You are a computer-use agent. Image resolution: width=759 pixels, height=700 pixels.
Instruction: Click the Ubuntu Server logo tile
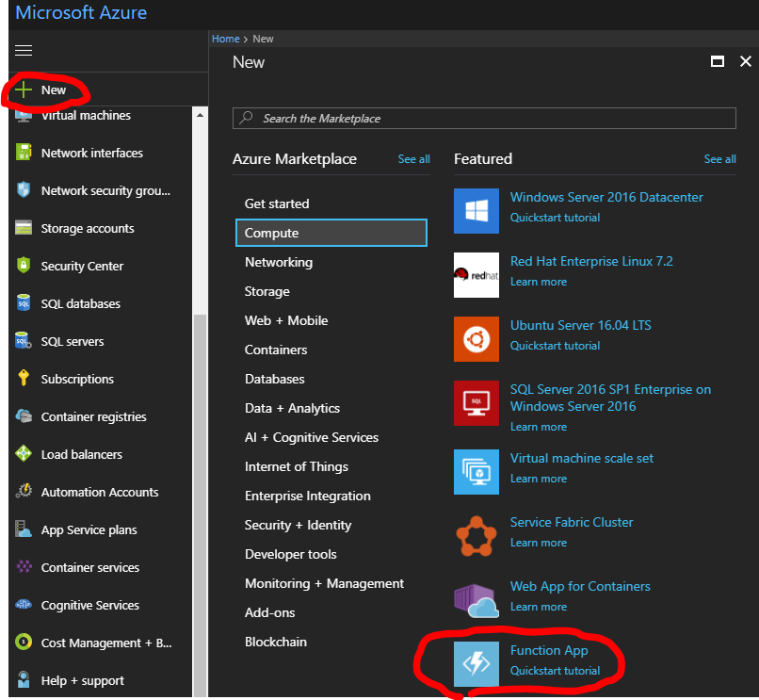point(476,339)
